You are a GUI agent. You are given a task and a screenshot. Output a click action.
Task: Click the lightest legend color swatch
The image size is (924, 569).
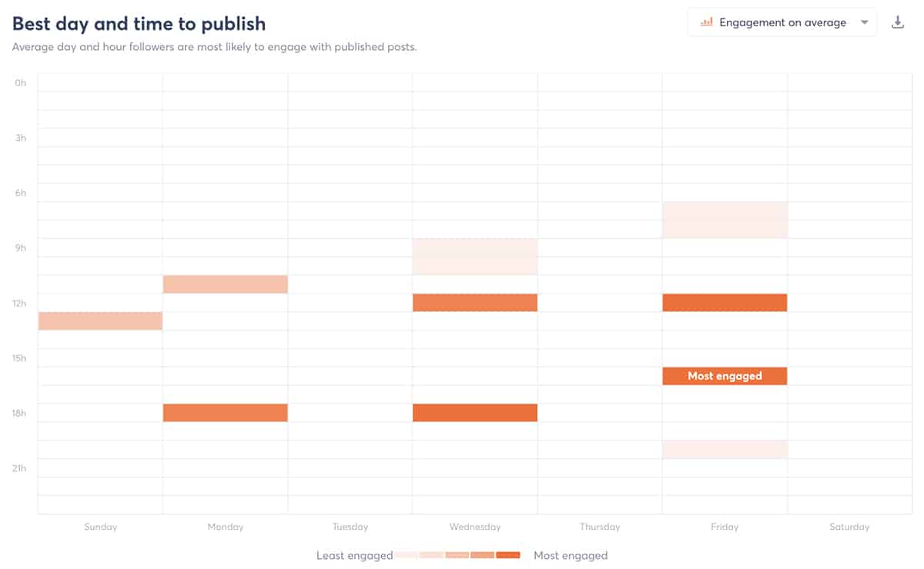point(407,555)
